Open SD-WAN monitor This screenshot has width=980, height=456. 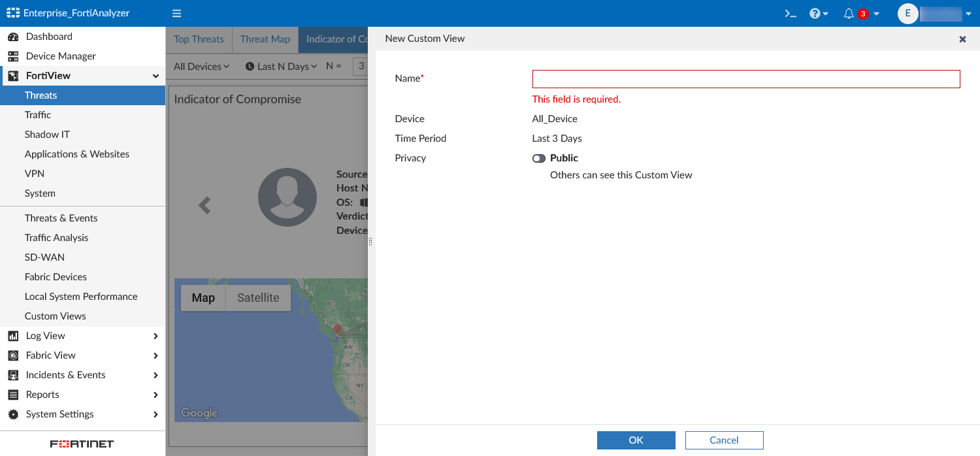coord(82,257)
